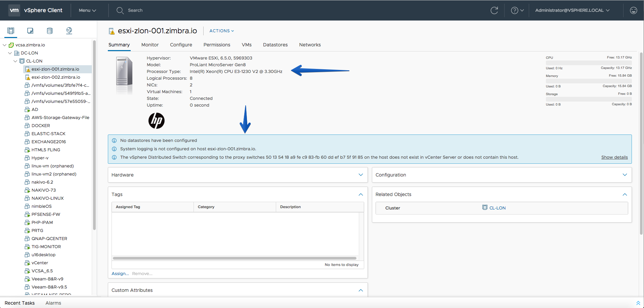The height and width of the screenshot is (308, 644).
Task: Click the Remove... tag link
Action: (x=142, y=274)
